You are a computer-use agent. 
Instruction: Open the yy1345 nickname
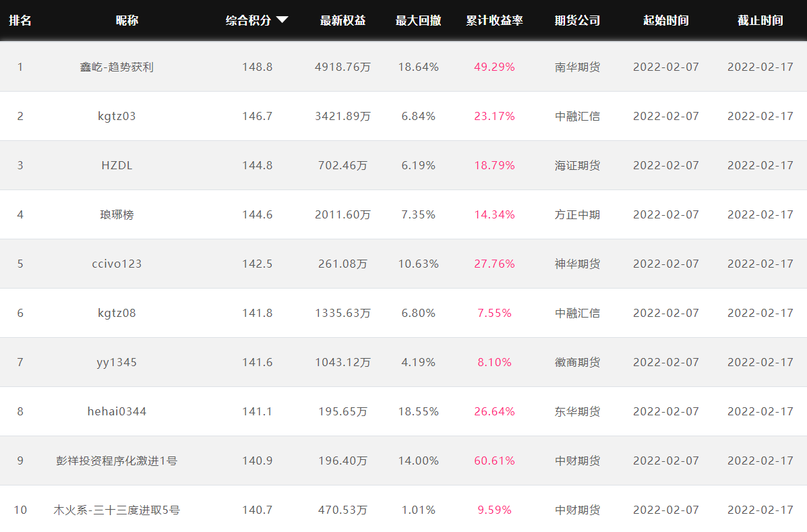pyautogui.click(x=117, y=362)
